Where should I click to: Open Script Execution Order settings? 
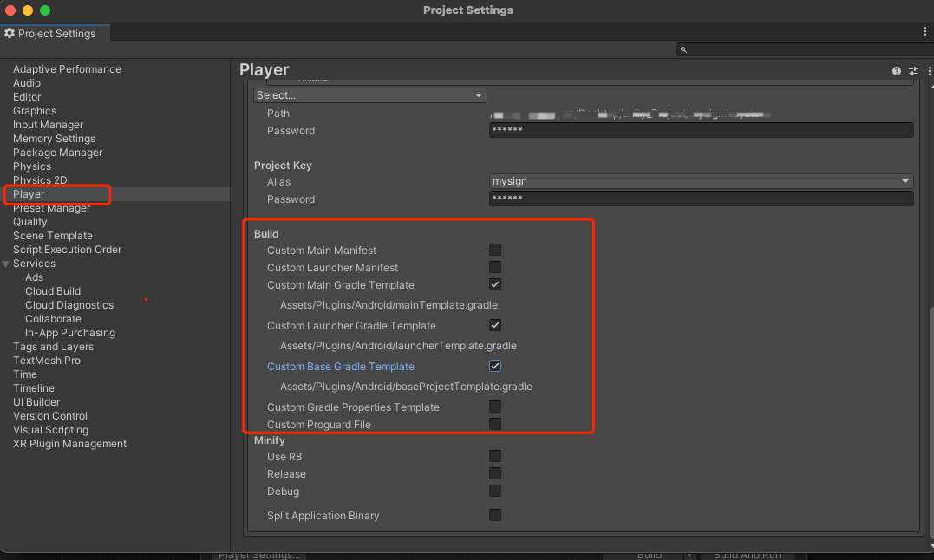pyautogui.click(x=68, y=250)
